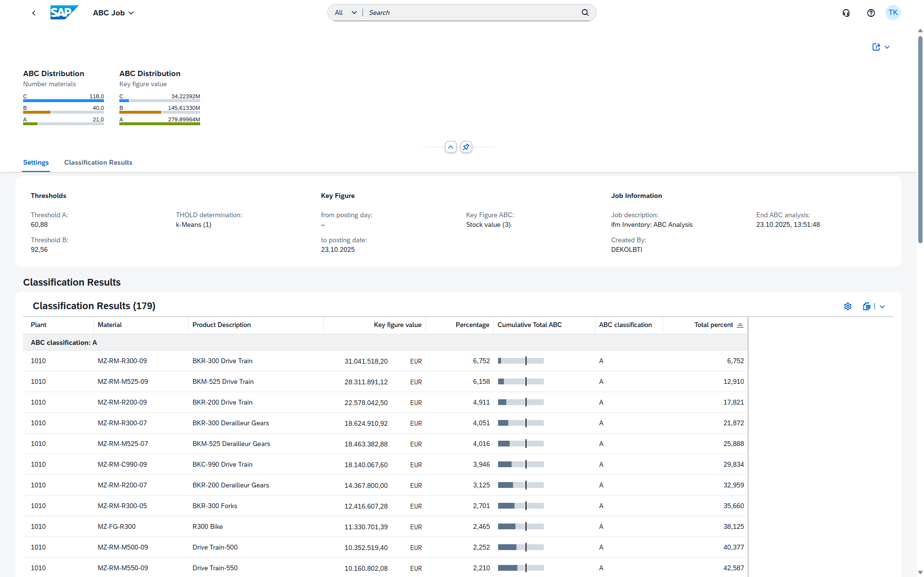Switch to the Classification Results tab
Screen dimensions: 924x577
pos(98,162)
